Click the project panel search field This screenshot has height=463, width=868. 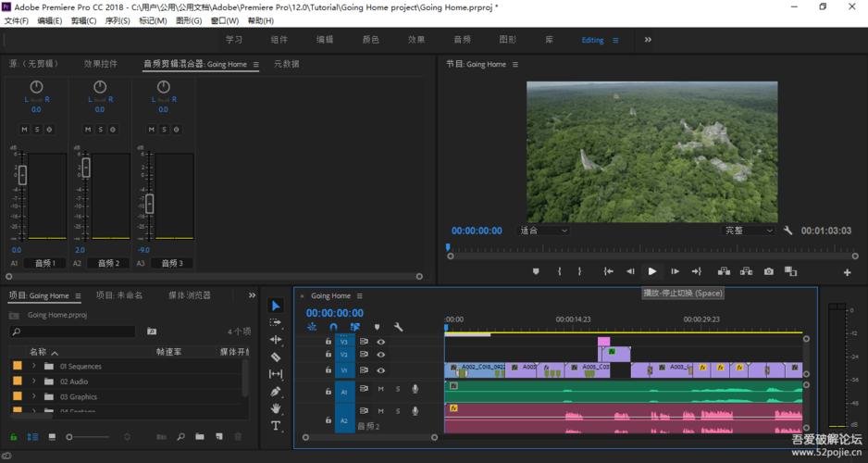[x=72, y=332]
